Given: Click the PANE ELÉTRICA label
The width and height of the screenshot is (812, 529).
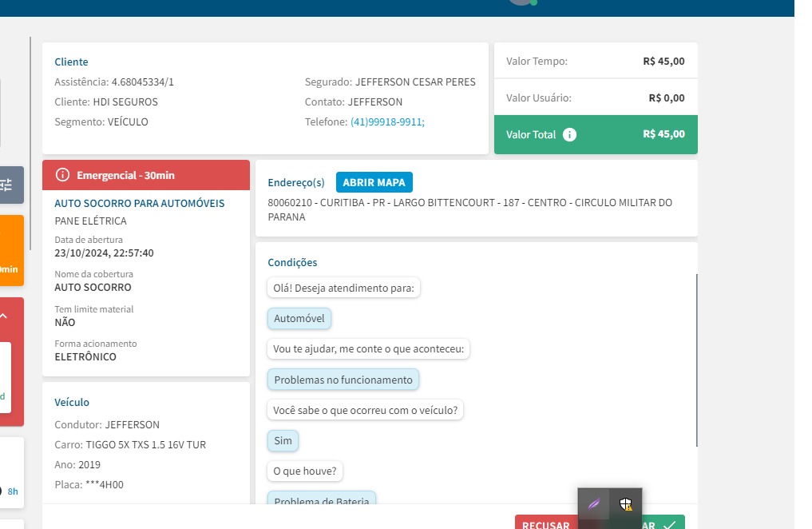Looking at the screenshot, I should [91, 221].
